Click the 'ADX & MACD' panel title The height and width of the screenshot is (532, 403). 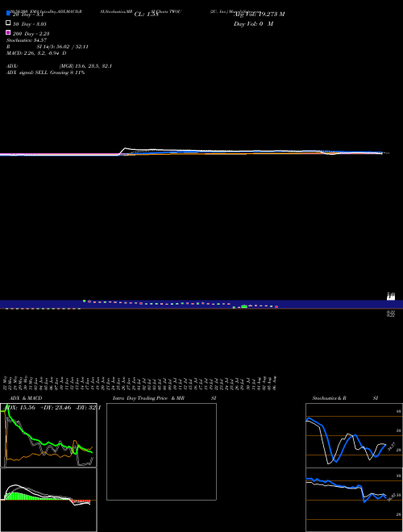point(26,398)
